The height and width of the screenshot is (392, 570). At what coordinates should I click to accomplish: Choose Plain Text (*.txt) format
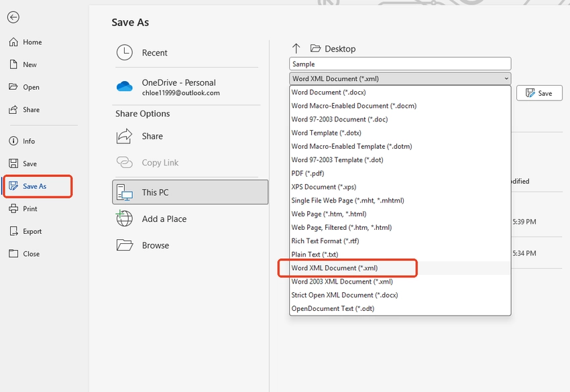click(x=400, y=255)
